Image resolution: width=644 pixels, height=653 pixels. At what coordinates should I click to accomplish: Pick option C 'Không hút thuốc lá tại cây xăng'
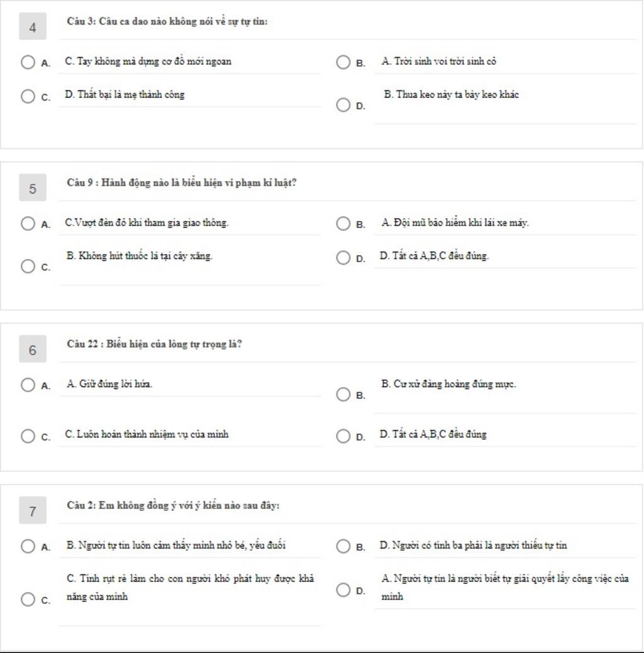(28, 266)
